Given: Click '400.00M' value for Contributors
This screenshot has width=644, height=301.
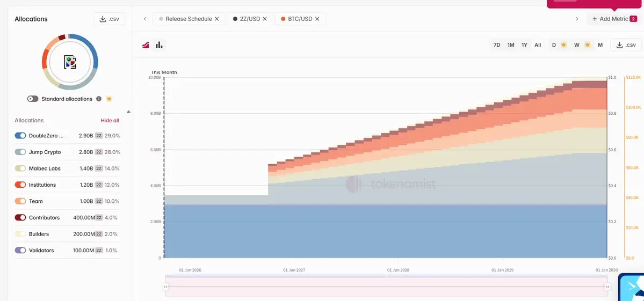Looking at the screenshot, I should click(x=84, y=218).
